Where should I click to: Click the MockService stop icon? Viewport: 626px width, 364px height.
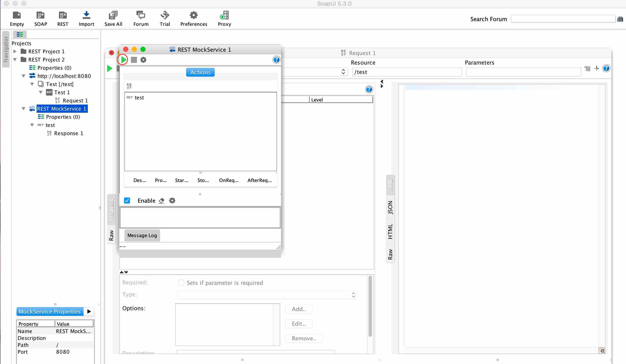[x=133, y=59]
